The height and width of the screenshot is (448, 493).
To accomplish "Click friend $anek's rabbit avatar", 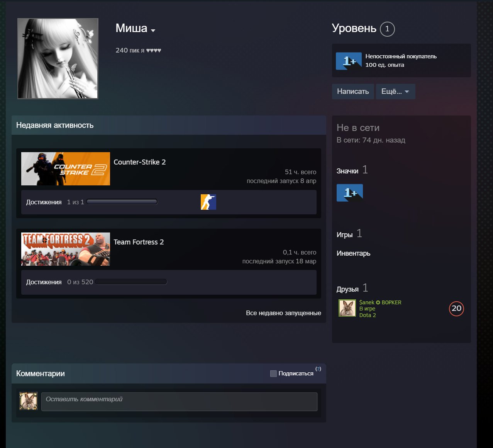I will coord(347,308).
